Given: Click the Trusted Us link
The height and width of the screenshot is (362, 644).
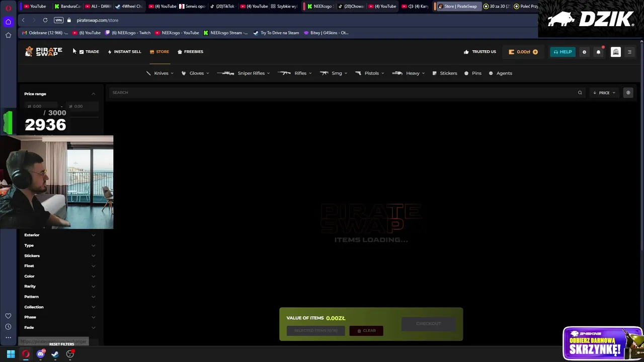Looking at the screenshot, I should point(480,52).
